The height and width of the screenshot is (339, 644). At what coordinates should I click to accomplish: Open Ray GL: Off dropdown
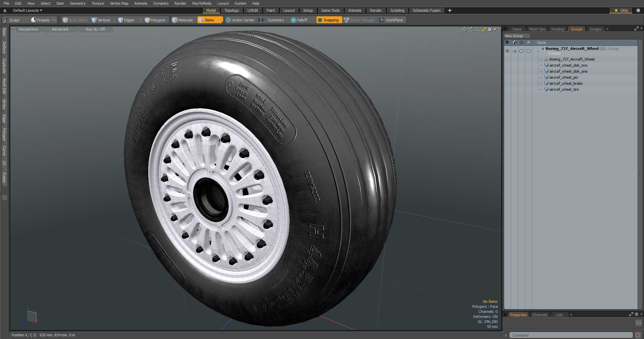click(95, 29)
